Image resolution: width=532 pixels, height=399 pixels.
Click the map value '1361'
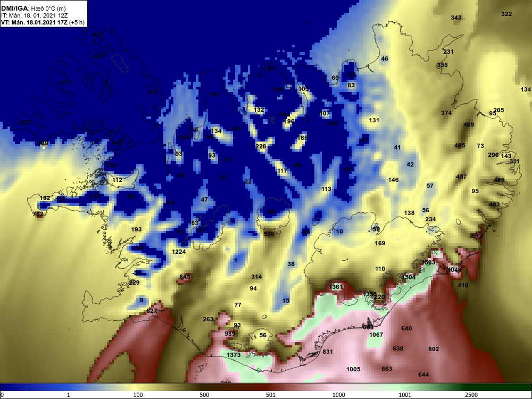pyautogui.click(x=336, y=287)
